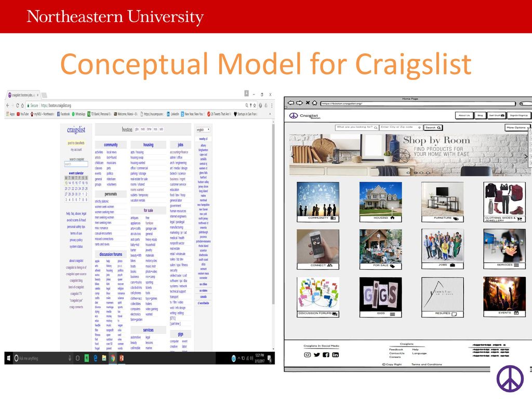Open the GIGS category thumbnail in the mockup
532x399 pixels.
(380, 297)
